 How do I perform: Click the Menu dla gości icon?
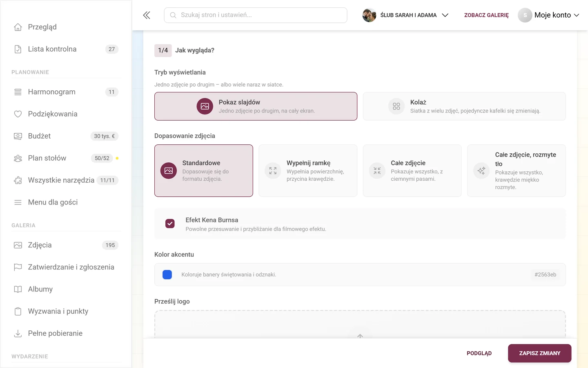pyautogui.click(x=18, y=202)
